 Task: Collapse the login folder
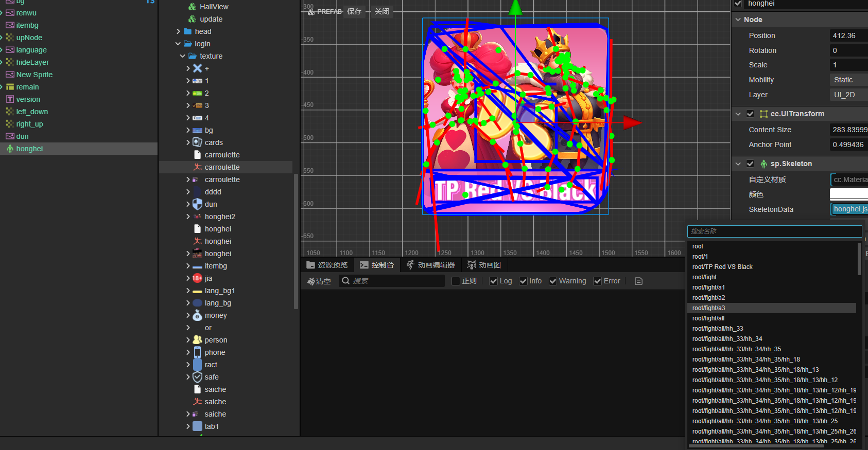pos(178,44)
